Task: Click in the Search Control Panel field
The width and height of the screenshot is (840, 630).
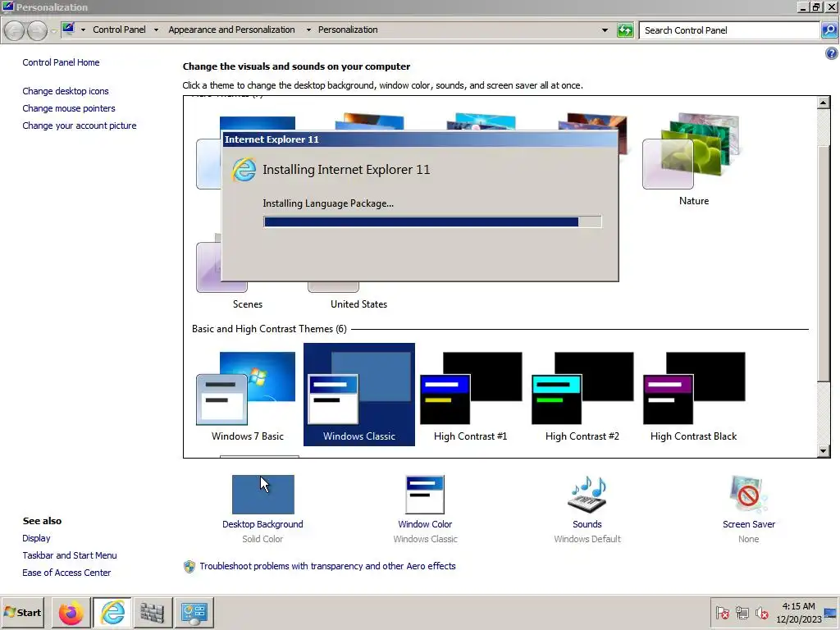Action: point(729,30)
